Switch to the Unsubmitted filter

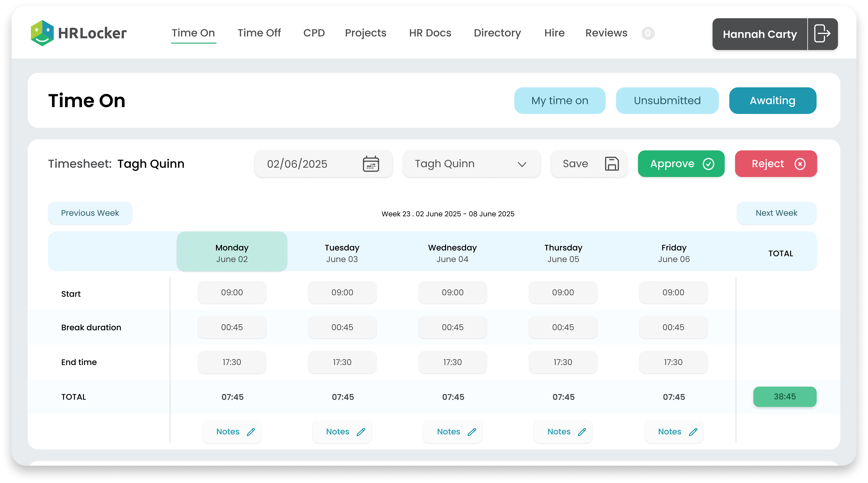[667, 101]
